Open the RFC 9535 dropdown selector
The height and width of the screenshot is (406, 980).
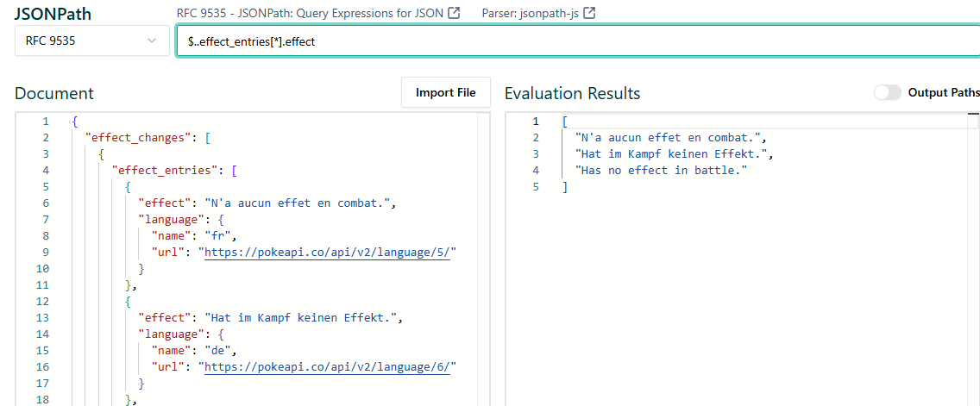[x=91, y=41]
